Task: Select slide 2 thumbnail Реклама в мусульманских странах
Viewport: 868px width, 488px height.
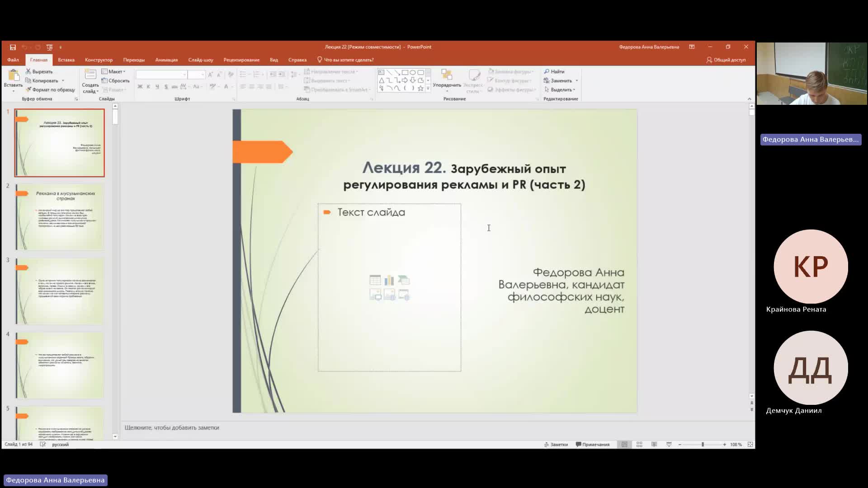Action: coord(60,217)
